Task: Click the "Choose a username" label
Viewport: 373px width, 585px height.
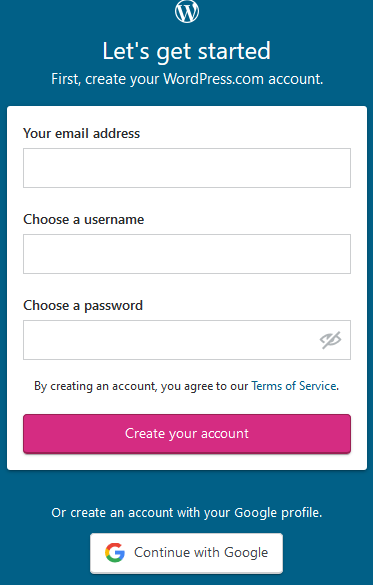Action: point(84,219)
